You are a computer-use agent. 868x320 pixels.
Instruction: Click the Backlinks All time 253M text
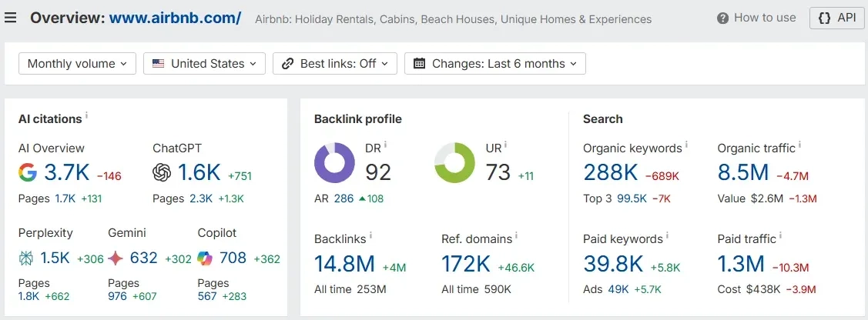pos(350,289)
